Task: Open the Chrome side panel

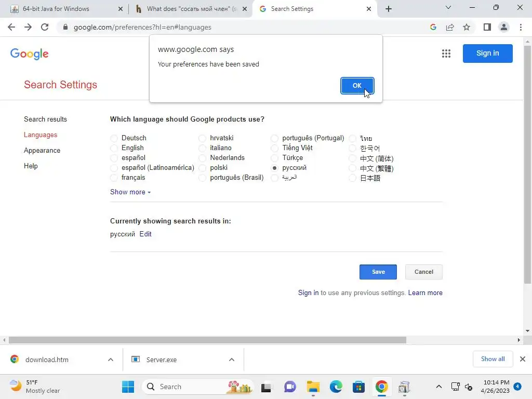Action: (x=487, y=27)
